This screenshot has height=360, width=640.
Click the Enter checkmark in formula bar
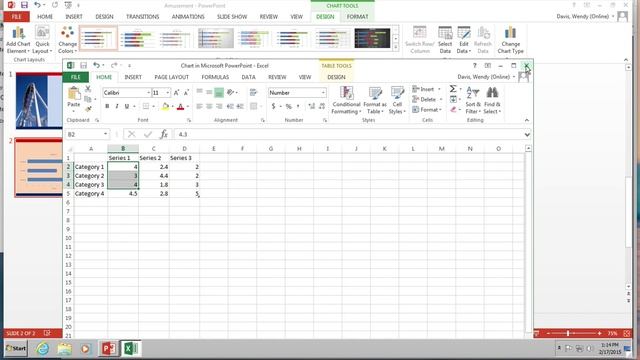click(x=148, y=134)
